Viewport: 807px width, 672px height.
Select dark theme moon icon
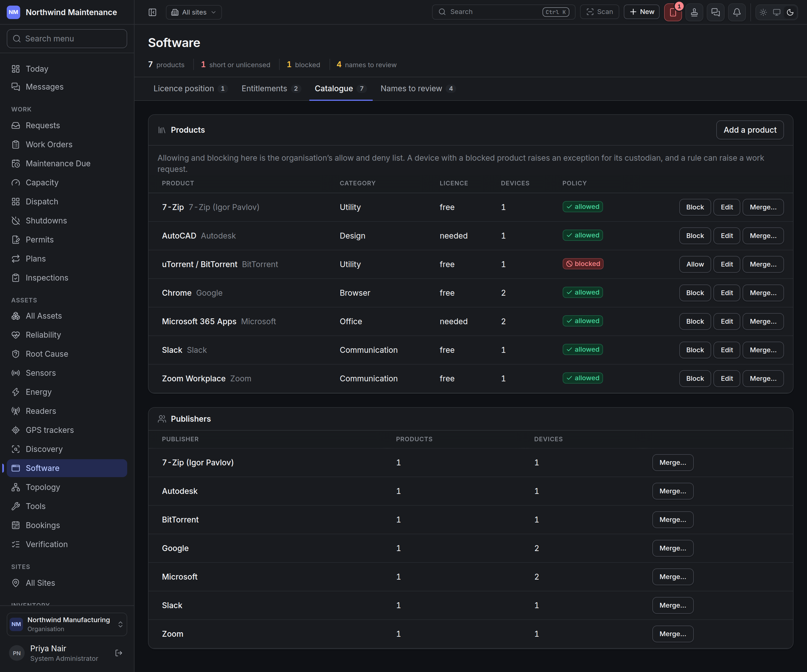click(790, 12)
